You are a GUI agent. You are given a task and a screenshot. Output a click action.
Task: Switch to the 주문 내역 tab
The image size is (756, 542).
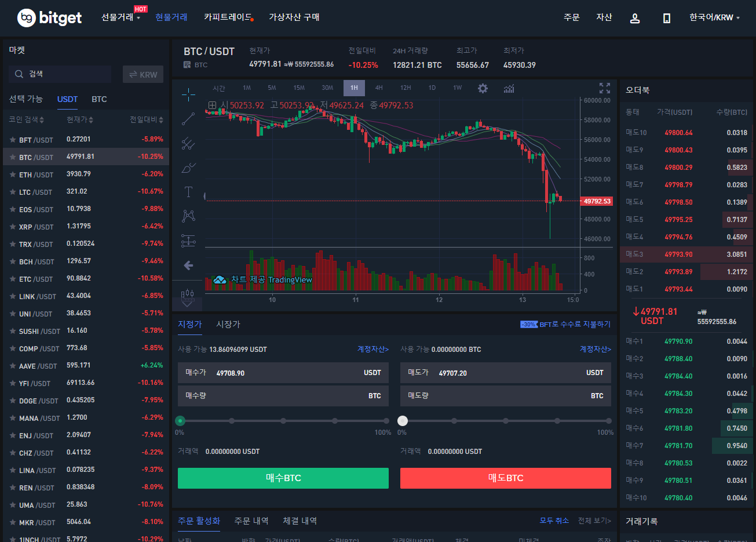[251, 521]
